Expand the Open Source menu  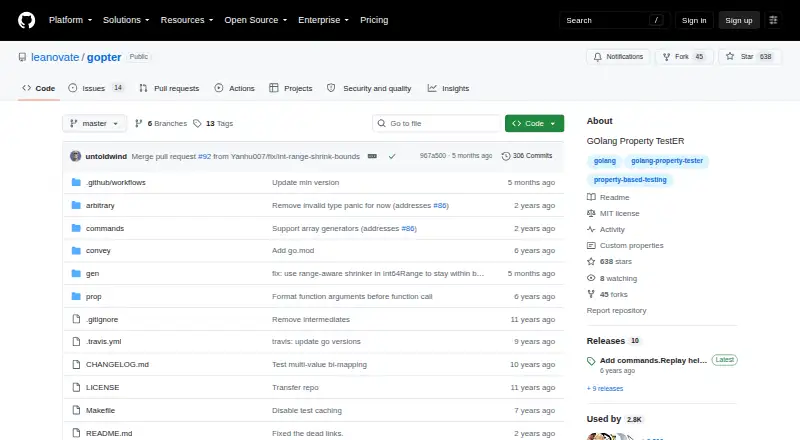tap(256, 20)
